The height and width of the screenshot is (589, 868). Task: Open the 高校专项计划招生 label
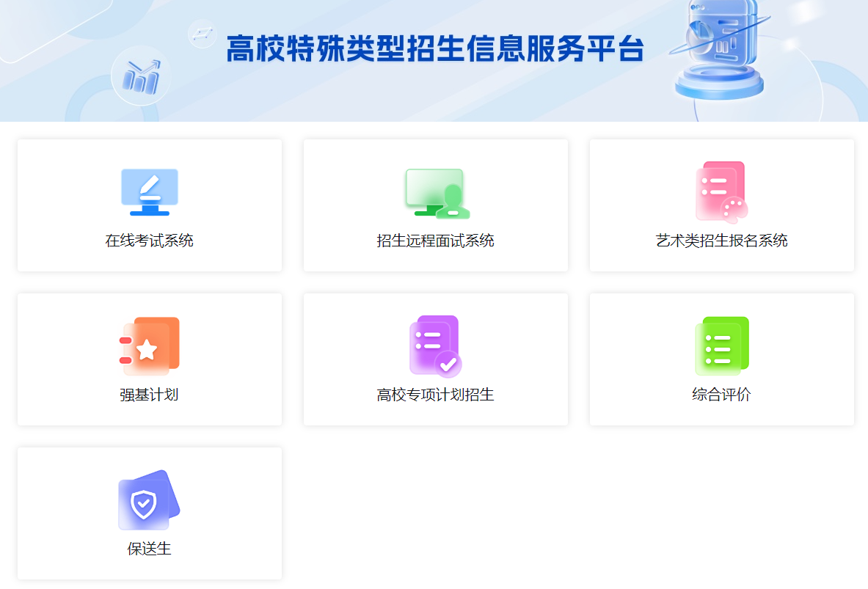tap(436, 395)
